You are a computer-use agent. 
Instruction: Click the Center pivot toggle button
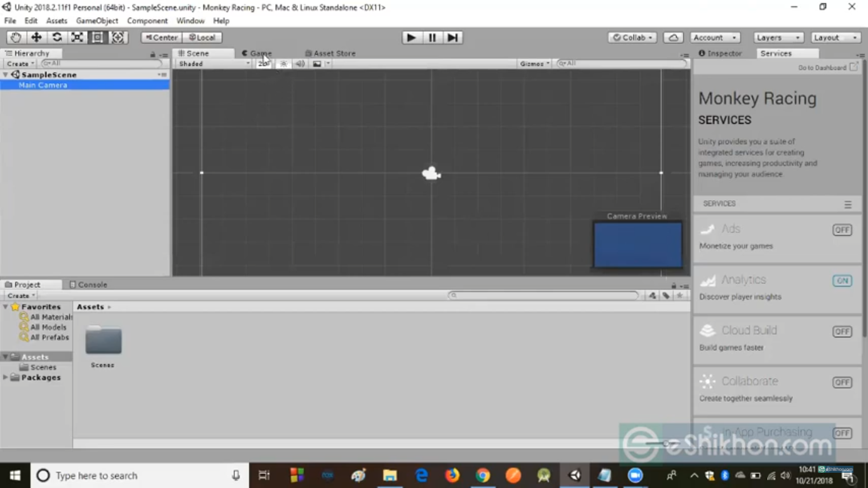pos(161,37)
